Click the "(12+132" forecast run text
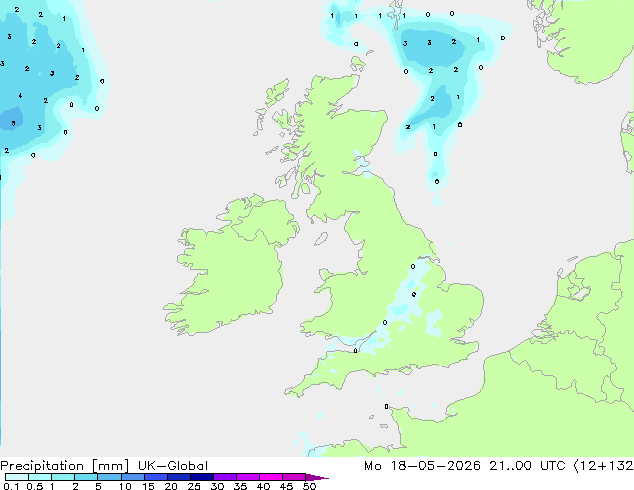Screen dimensions: 634x490 [603, 466]
